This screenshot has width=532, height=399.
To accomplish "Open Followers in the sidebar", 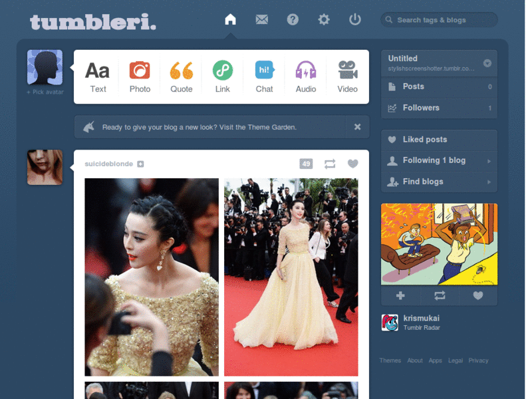I will pyautogui.click(x=439, y=108).
